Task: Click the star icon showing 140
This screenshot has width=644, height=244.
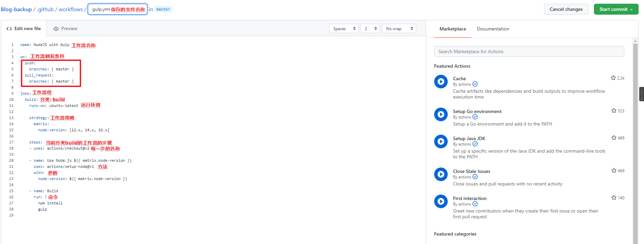Action: click(x=614, y=198)
